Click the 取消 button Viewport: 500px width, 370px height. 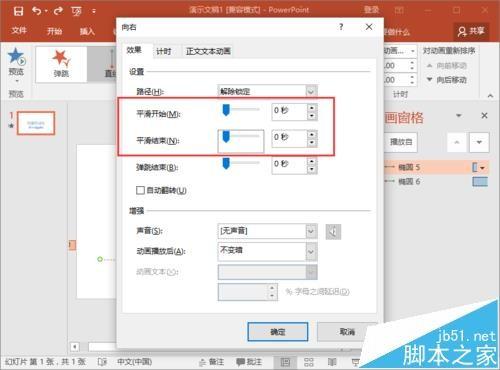(x=347, y=332)
